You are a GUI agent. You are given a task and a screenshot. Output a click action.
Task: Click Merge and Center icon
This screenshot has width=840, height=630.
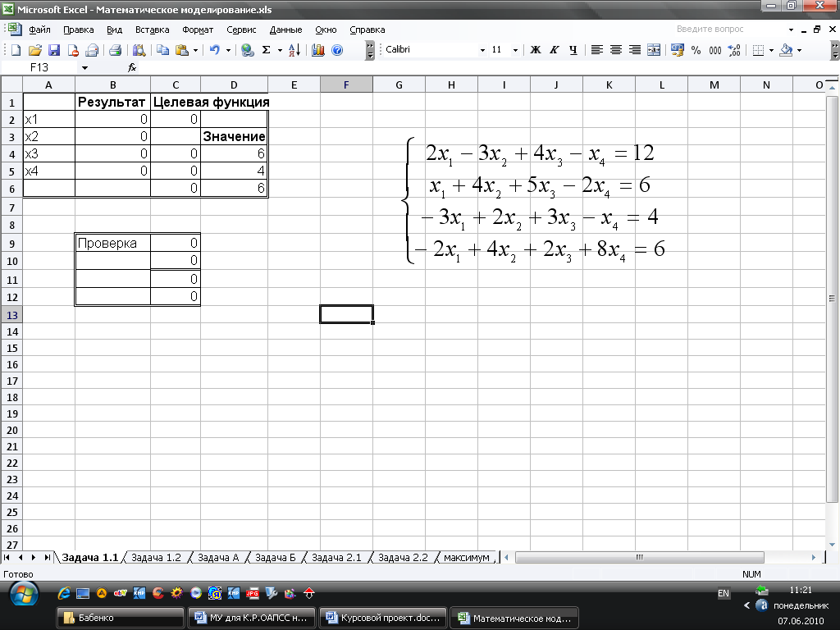pos(654,50)
